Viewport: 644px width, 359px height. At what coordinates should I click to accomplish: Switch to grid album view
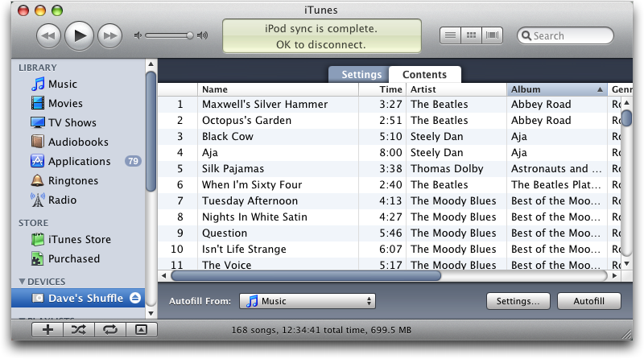[x=472, y=35]
